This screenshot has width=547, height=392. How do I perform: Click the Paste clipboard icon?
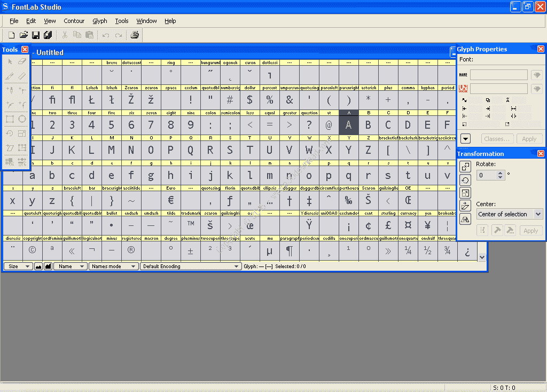click(89, 35)
